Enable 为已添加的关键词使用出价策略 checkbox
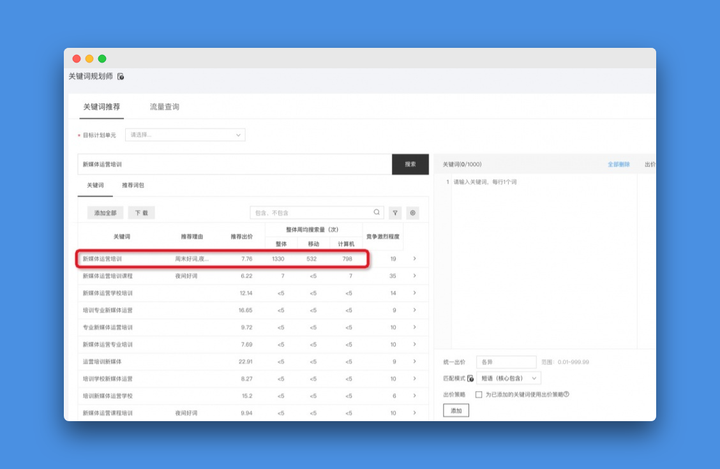Image resolution: width=720 pixels, height=469 pixels. tap(478, 395)
